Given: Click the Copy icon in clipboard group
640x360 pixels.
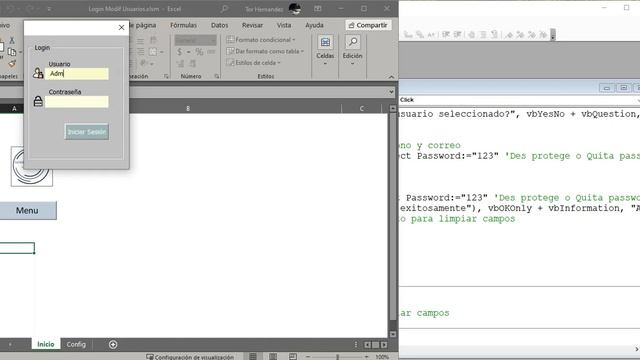Looking at the screenshot, I should point(12,52).
